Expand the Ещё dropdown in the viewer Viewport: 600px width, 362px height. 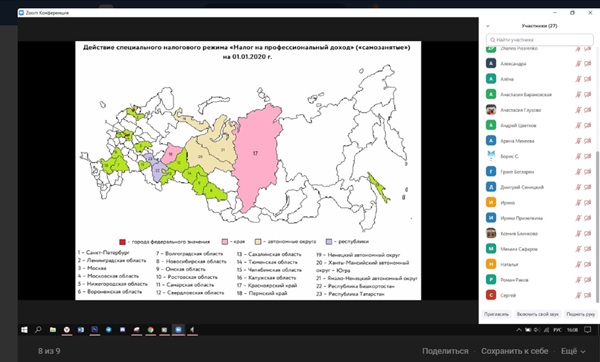[573, 351]
